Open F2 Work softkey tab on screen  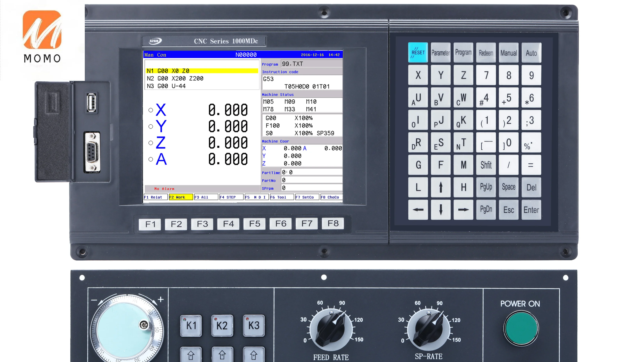(x=181, y=197)
